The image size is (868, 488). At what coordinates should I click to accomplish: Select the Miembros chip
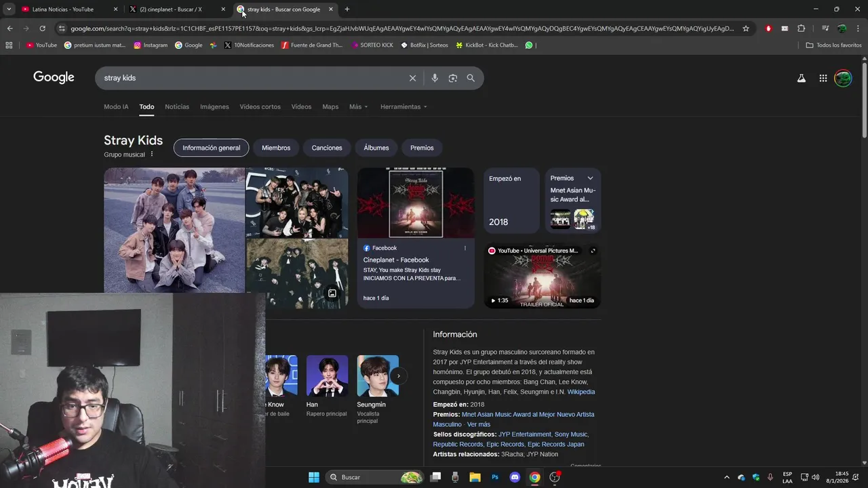click(276, 148)
